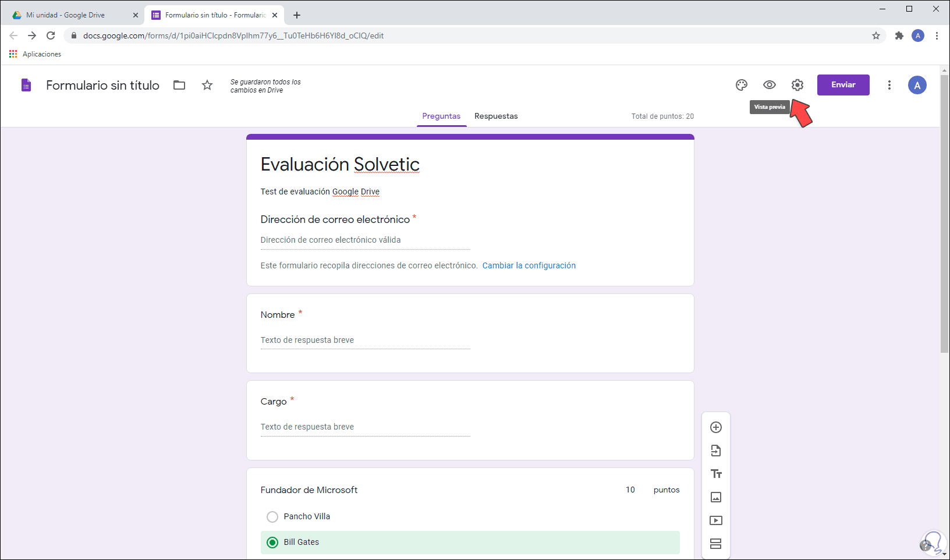Close the Mi unidad browser tab
The height and width of the screenshot is (560, 950).
point(136,15)
